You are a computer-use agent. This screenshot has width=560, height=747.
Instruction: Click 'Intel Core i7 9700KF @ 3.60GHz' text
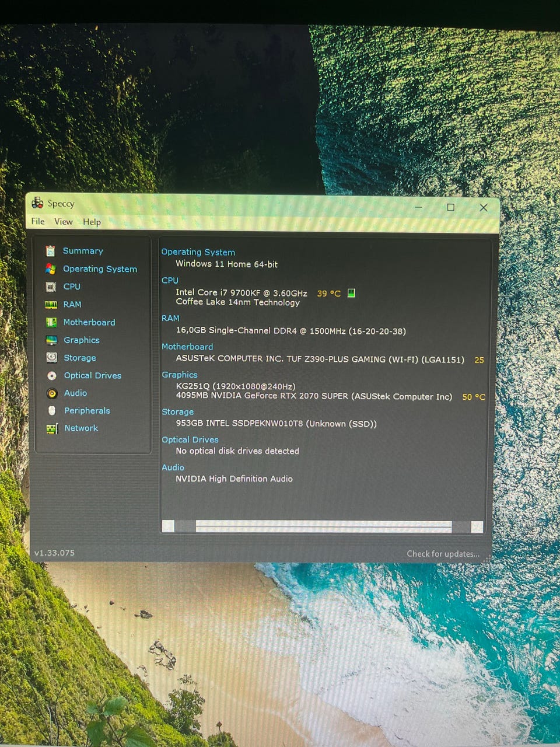242,293
